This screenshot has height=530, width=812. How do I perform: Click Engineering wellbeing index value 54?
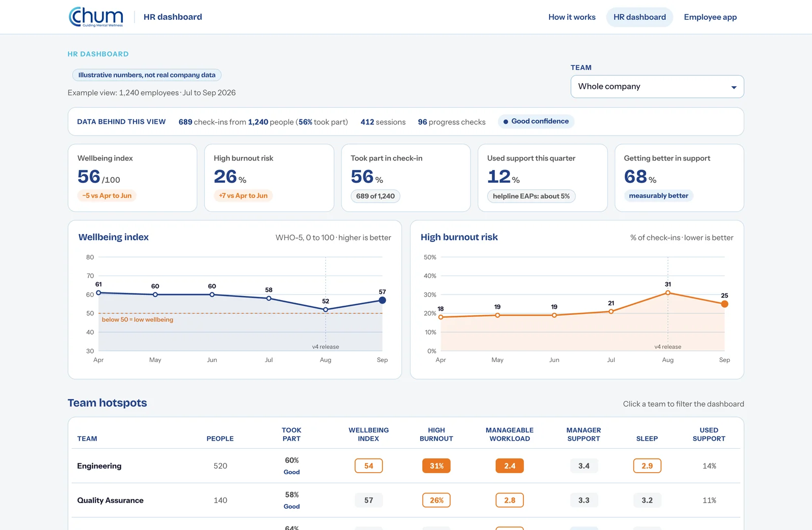pyautogui.click(x=369, y=466)
